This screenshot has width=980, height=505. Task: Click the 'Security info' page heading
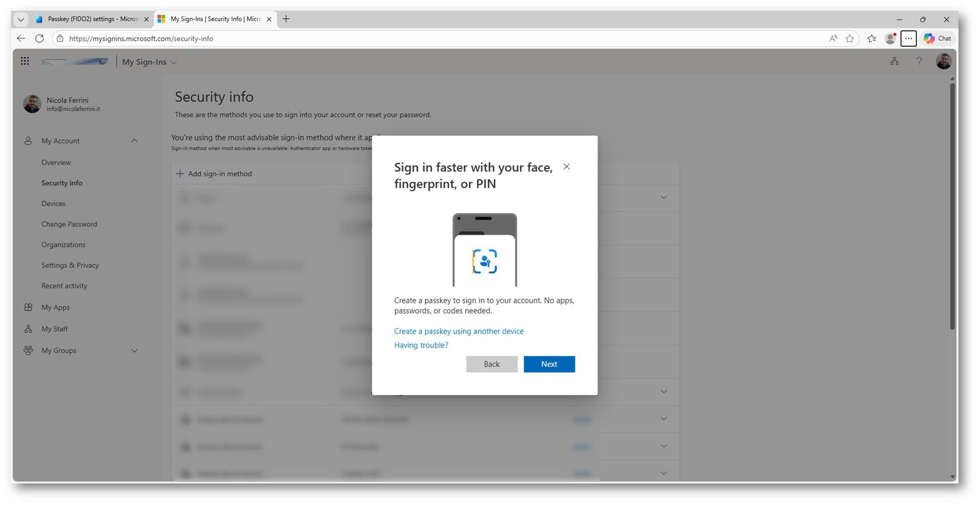pyautogui.click(x=214, y=96)
